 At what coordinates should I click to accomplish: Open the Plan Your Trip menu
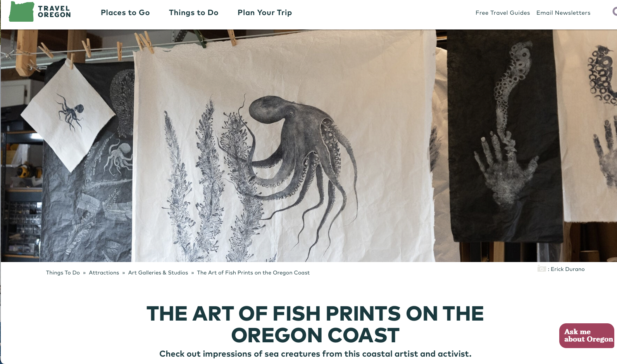(x=265, y=12)
